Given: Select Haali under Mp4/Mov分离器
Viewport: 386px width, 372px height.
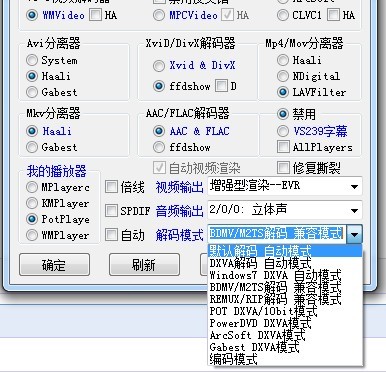Looking at the screenshot, I should pyautogui.click(x=283, y=60).
